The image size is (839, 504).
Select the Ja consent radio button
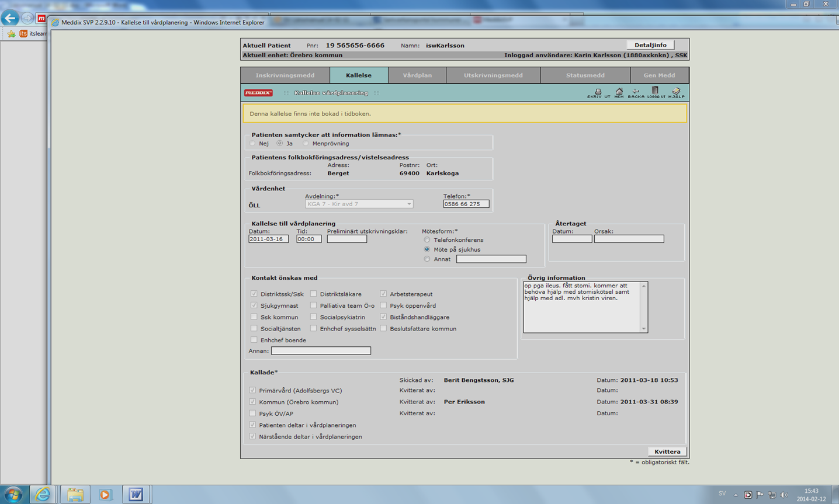[280, 144]
